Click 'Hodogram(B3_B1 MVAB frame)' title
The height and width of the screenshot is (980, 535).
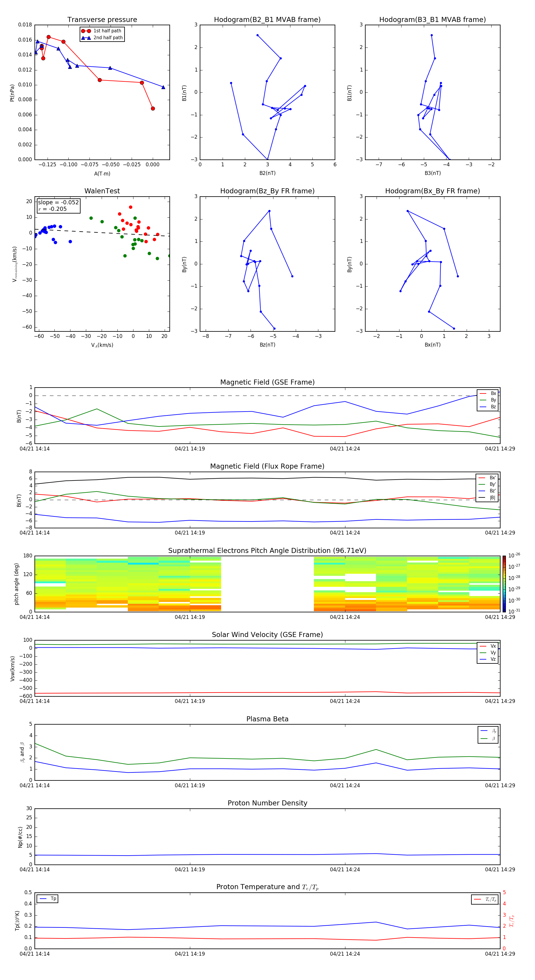coord(432,20)
